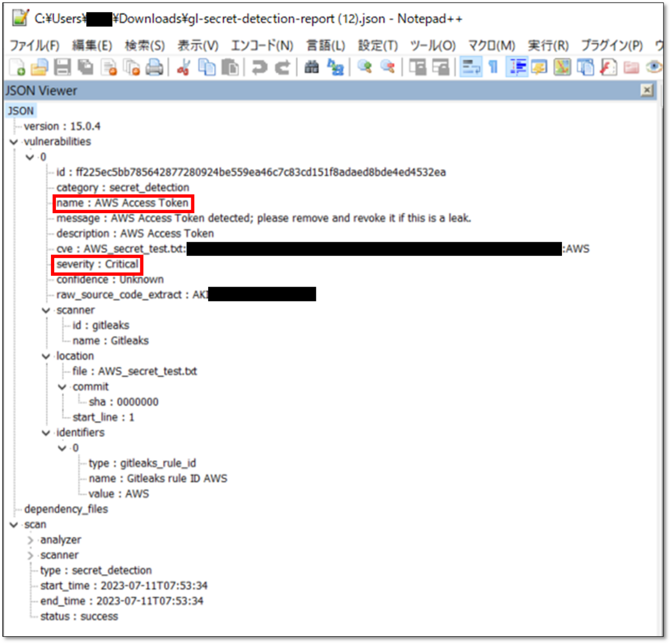Open Folder as Workspace icon
671x644 pixels.
[x=631, y=68]
